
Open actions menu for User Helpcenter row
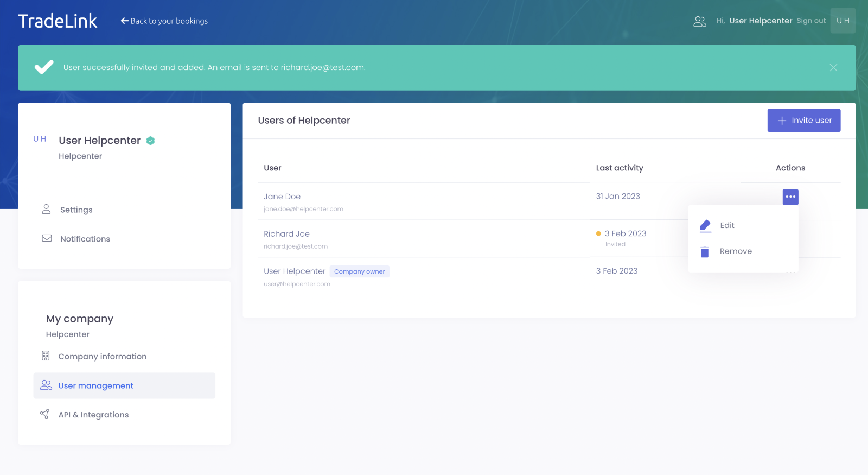pyautogui.click(x=790, y=273)
